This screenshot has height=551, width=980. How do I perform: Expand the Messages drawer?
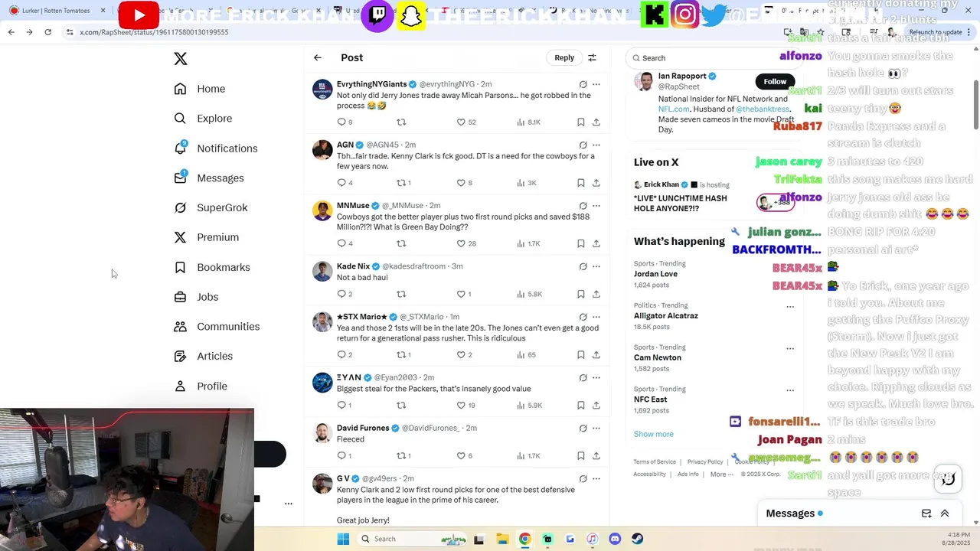coord(945,514)
